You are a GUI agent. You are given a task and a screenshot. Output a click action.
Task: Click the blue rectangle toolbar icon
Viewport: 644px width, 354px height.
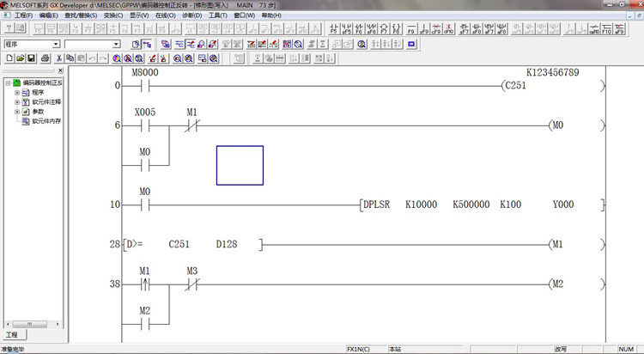pos(412,44)
